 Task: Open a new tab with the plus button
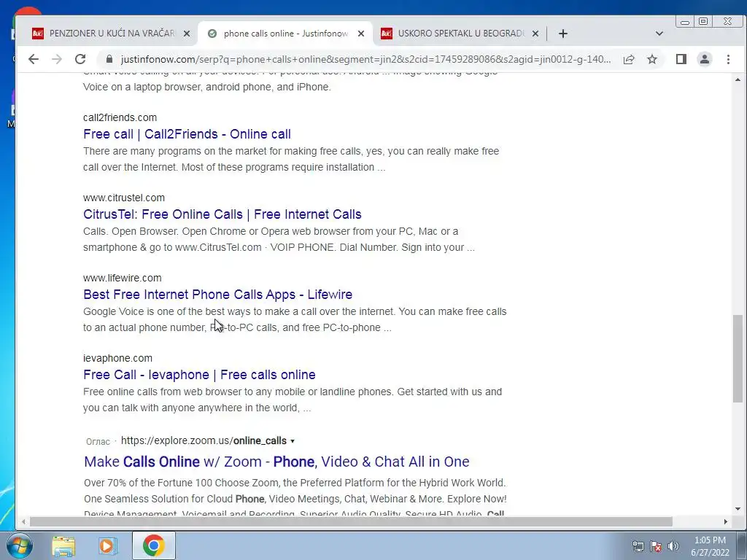click(563, 34)
